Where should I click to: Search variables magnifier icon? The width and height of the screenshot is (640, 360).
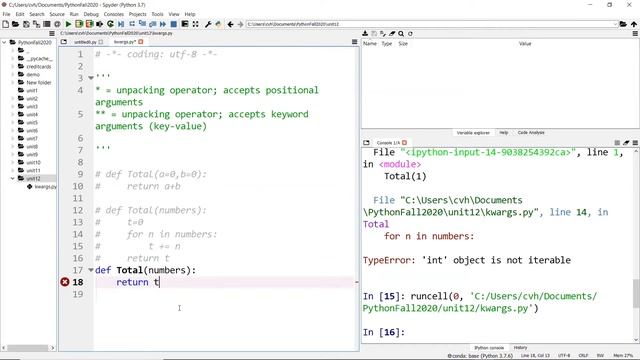(401, 33)
